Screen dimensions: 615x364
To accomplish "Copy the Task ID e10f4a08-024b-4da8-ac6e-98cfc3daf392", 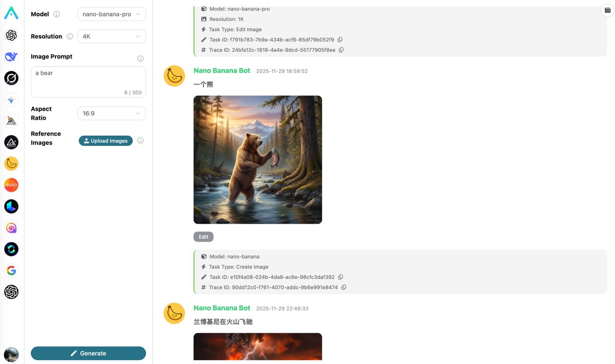I will tap(340, 277).
